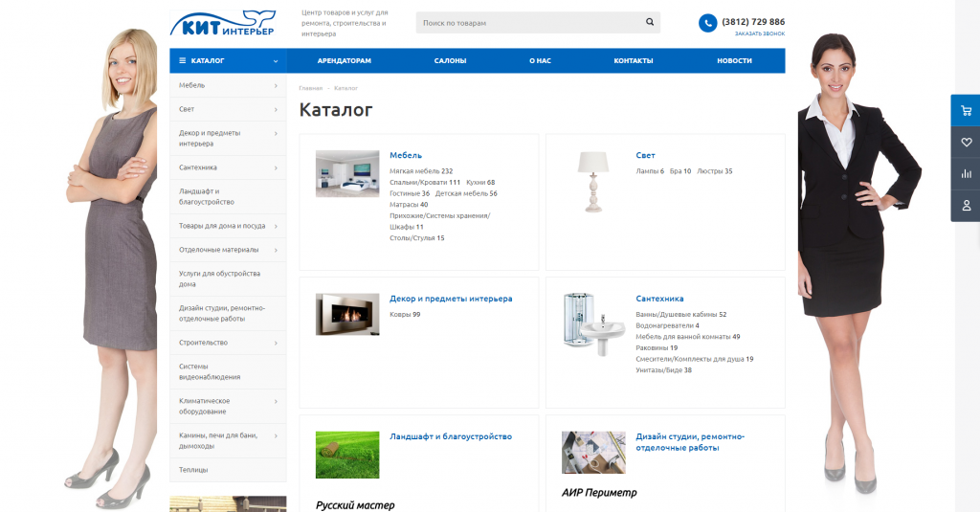Open the shopping cart side icon

[x=966, y=110]
